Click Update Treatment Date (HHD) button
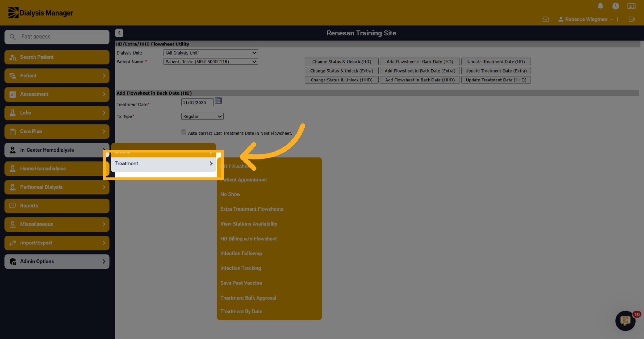 [496, 80]
